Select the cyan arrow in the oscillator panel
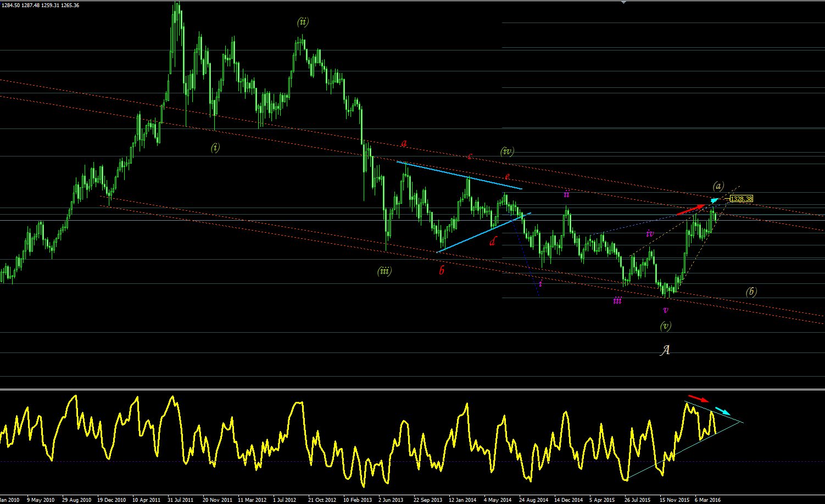The width and height of the screenshot is (825, 504). pyautogui.click(x=723, y=411)
